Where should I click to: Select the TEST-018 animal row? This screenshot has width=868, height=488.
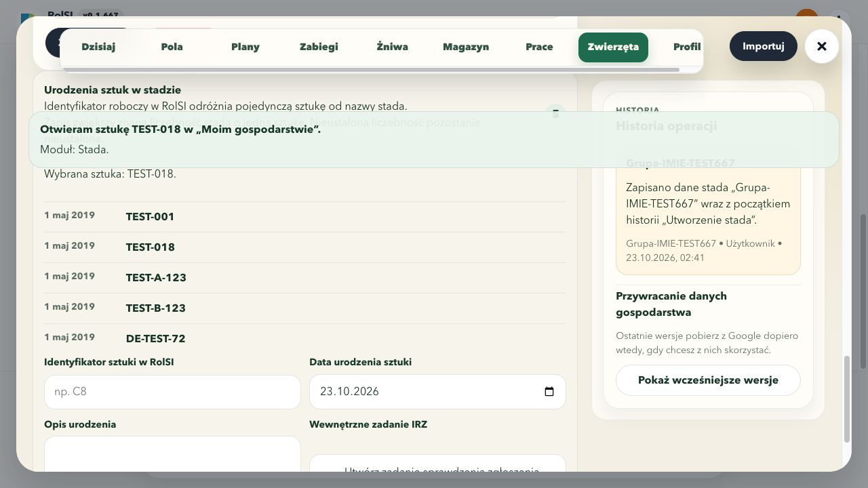coord(305,247)
